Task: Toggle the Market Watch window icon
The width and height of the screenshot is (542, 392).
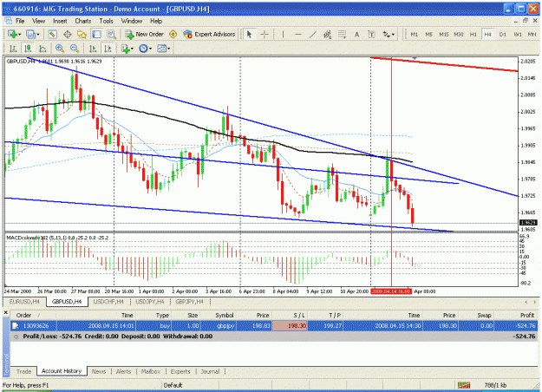Action: coord(52,34)
